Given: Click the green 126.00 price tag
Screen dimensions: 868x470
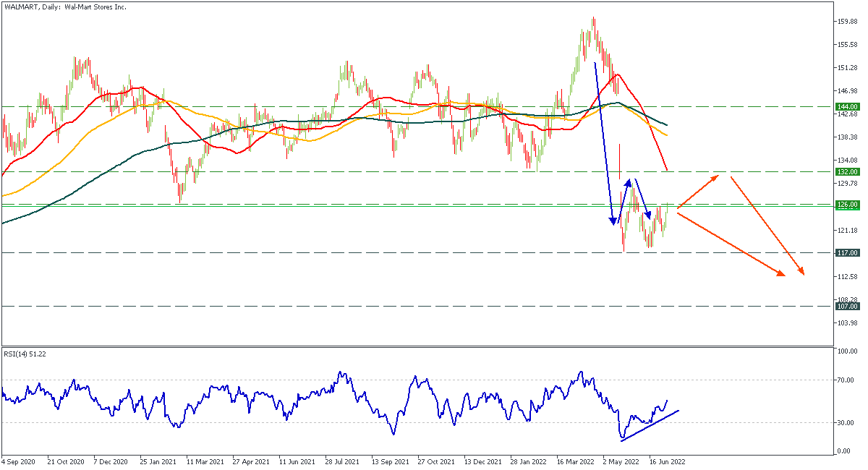Looking at the screenshot, I should (848, 205).
